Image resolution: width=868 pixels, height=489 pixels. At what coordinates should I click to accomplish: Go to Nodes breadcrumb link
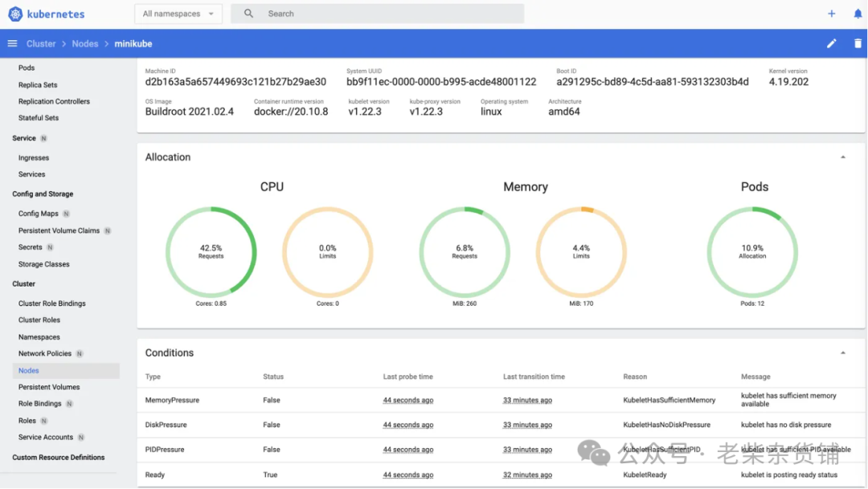point(84,43)
